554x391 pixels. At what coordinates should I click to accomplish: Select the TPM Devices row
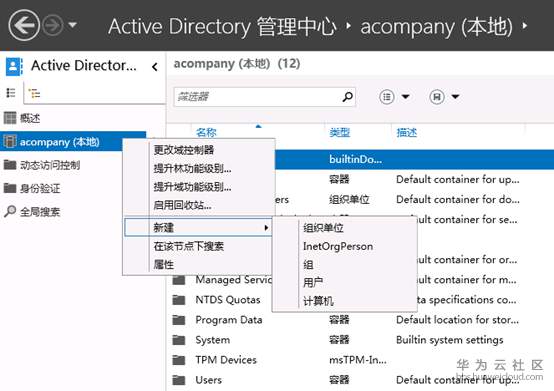(x=361, y=360)
